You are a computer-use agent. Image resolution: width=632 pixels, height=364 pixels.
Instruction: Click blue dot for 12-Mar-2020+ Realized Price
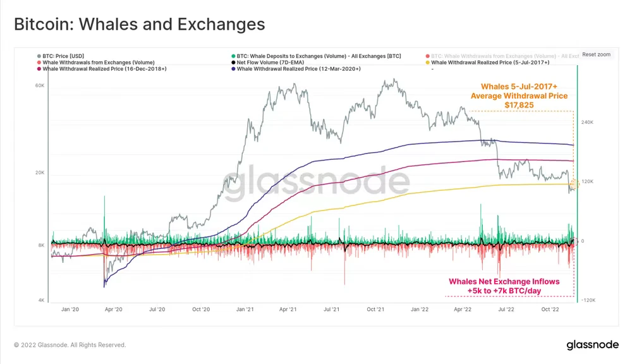(x=233, y=69)
